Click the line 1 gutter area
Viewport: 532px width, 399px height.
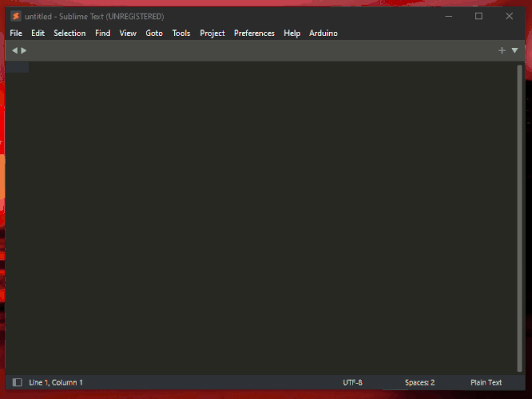click(17, 68)
